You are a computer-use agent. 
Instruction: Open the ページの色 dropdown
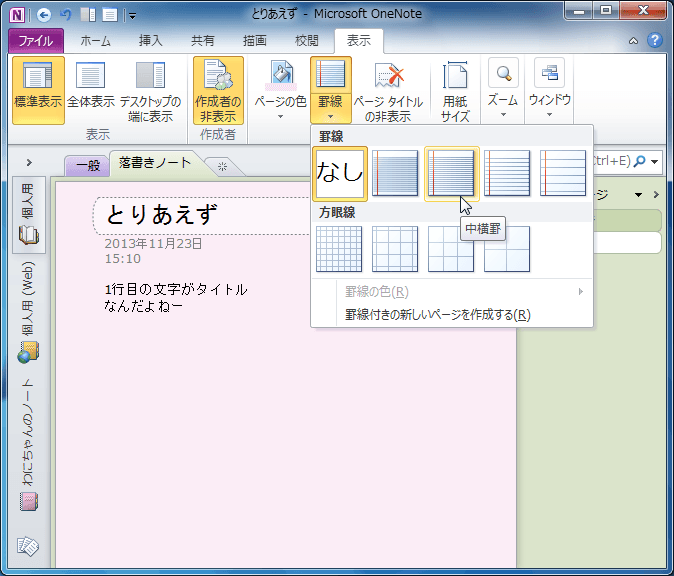coord(280,91)
